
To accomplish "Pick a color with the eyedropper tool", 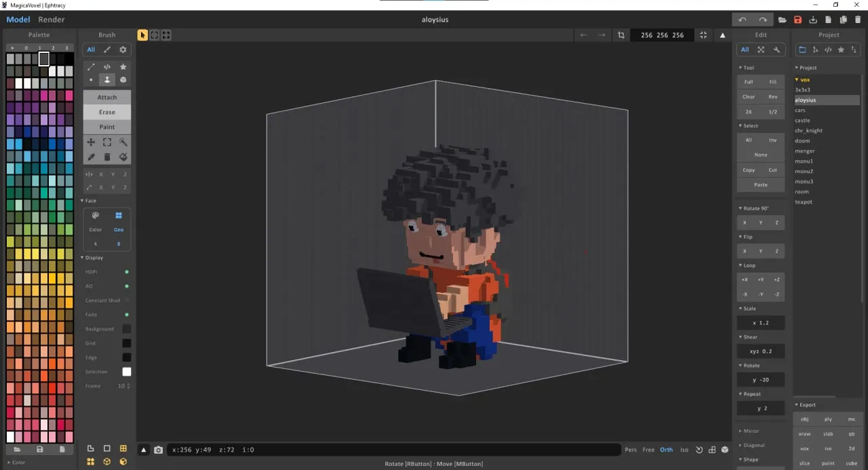I will 91,157.
